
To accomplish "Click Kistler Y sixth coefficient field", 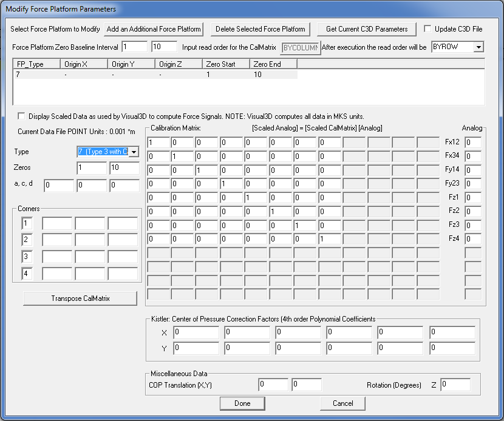I will (x=452, y=348).
